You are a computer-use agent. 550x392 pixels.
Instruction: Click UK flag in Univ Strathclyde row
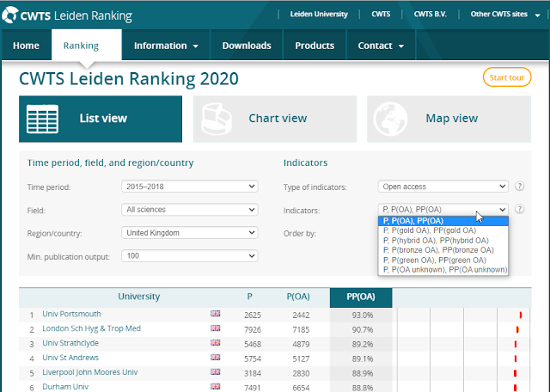(216, 342)
